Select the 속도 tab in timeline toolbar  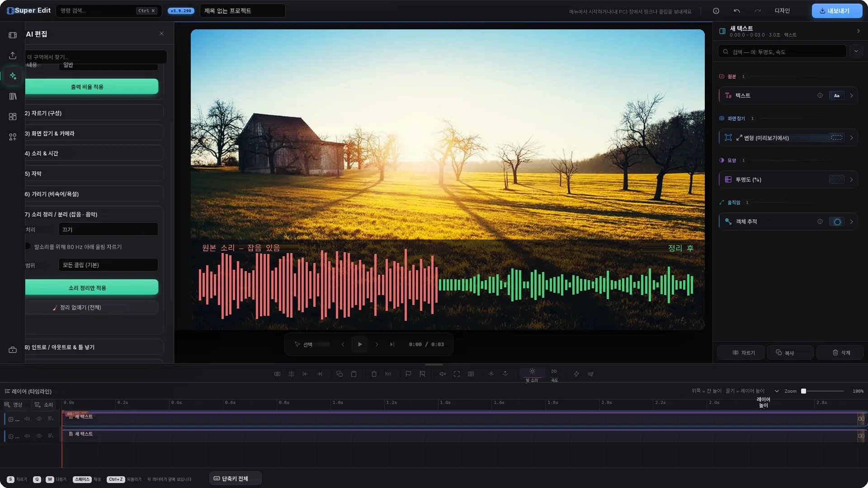[x=554, y=375]
